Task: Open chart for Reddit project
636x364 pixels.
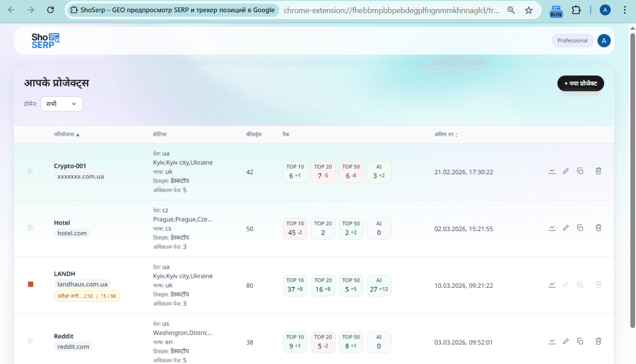Action: tap(552, 341)
